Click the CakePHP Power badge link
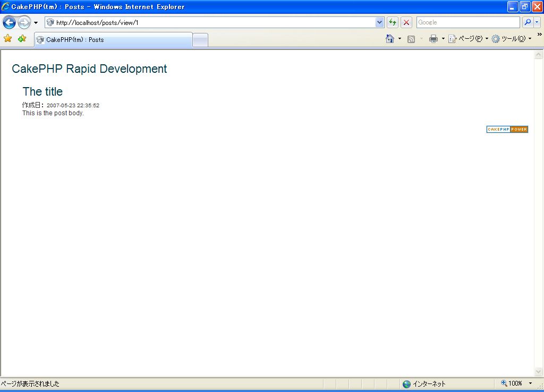Screen dimensions: 544x392 tap(507, 130)
